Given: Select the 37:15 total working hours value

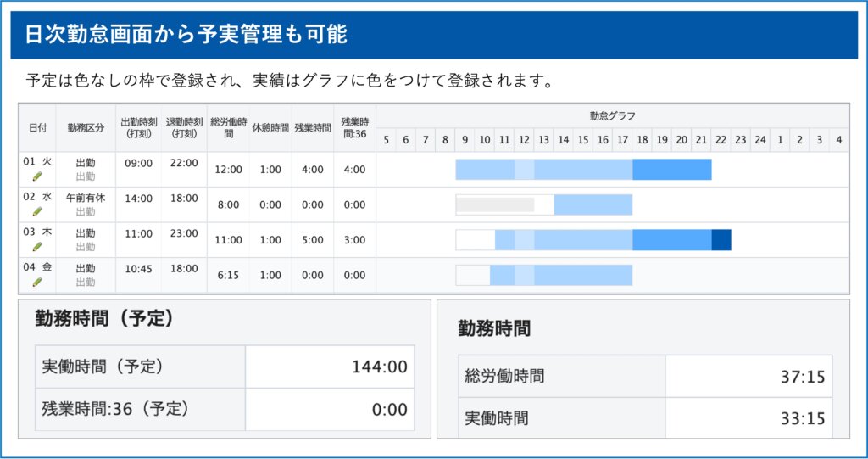Looking at the screenshot, I should pyautogui.click(x=802, y=377).
